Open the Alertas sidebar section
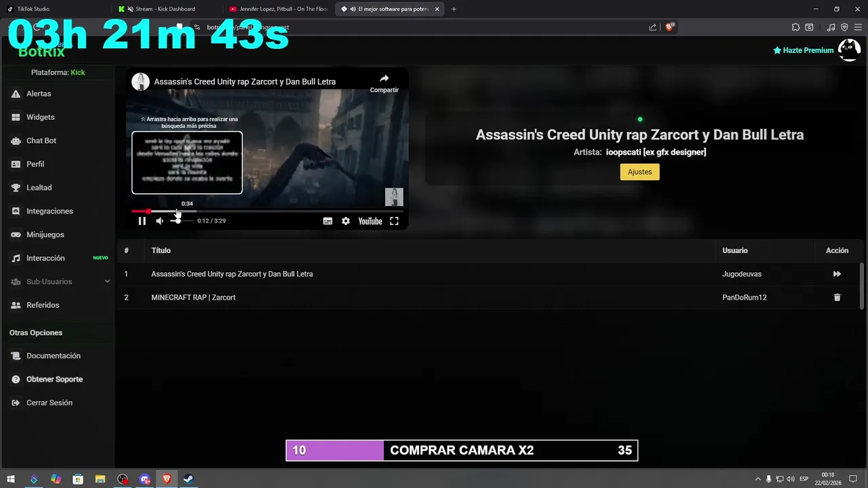 click(39, 94)
